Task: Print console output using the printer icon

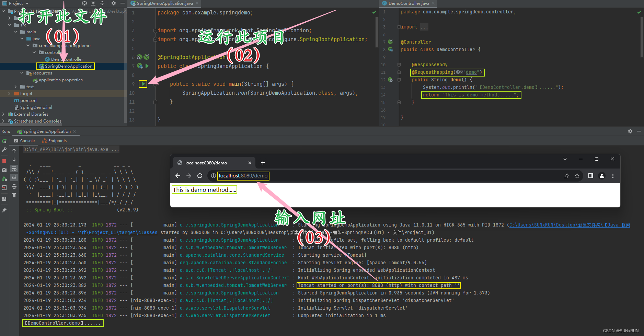Action: pos(14,187)
